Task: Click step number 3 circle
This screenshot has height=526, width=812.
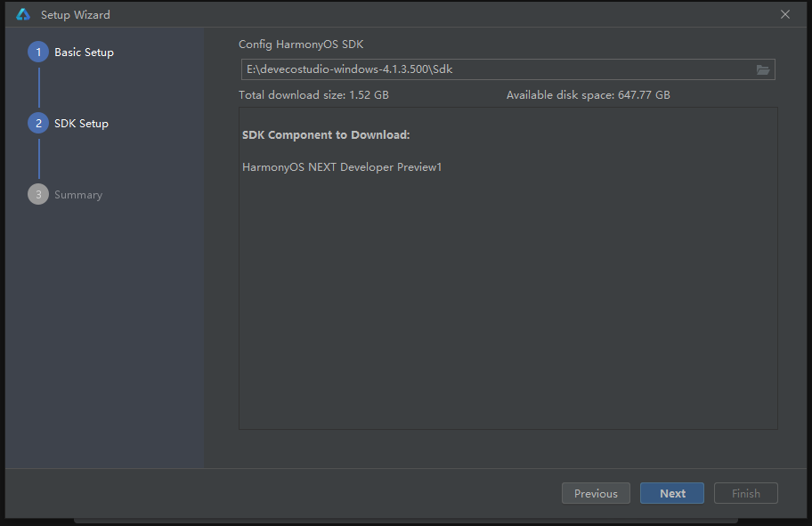Action: pyautogui.click(x=38, y=194)
